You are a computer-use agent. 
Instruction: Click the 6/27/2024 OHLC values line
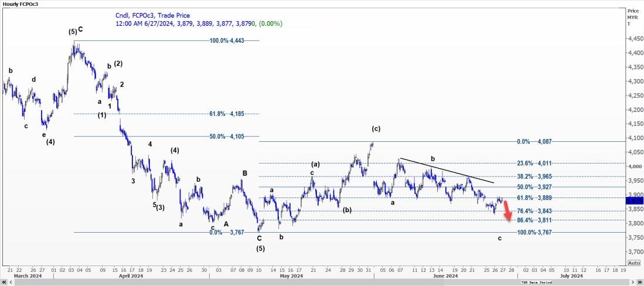(x=199, y=24)
